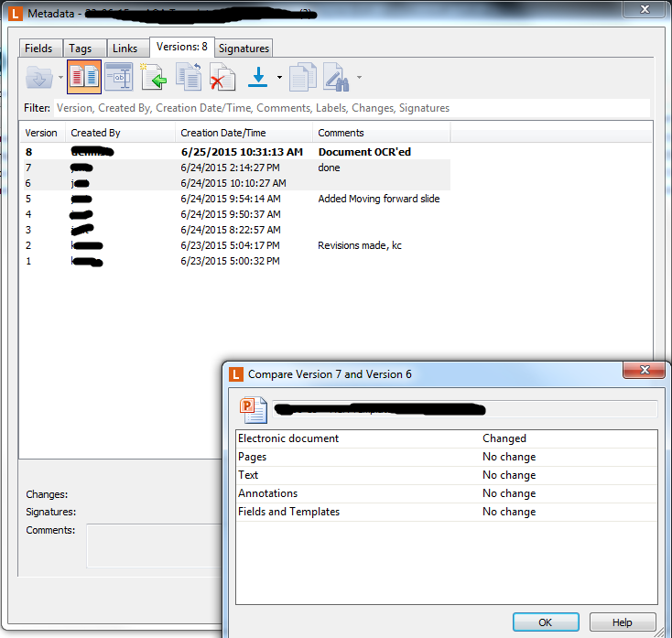The image size is (672, 638).
Task: Click the Laserfiche L icon in Metadata title bar
Action: 16,14
